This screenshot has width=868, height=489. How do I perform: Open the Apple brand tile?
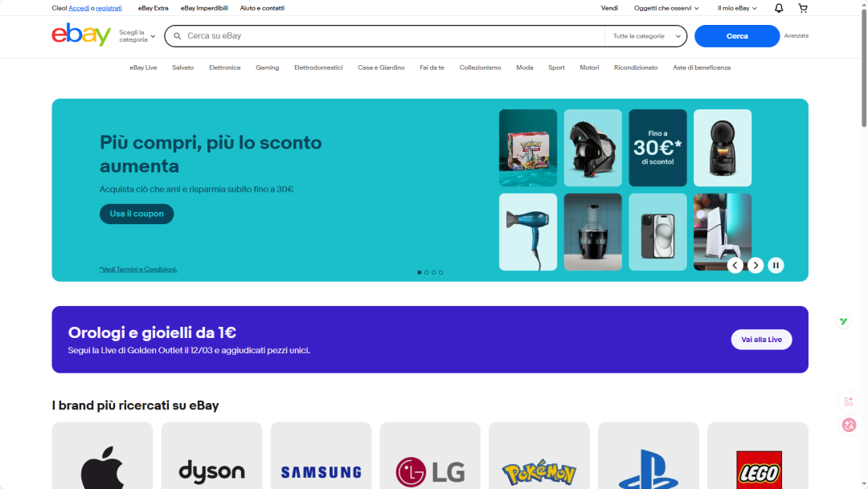[x=102, y=456]
